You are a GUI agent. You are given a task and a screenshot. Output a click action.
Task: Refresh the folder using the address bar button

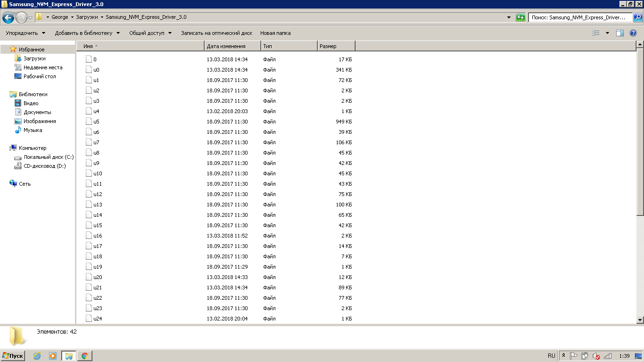pyautogui.click(x=520, y=17)
